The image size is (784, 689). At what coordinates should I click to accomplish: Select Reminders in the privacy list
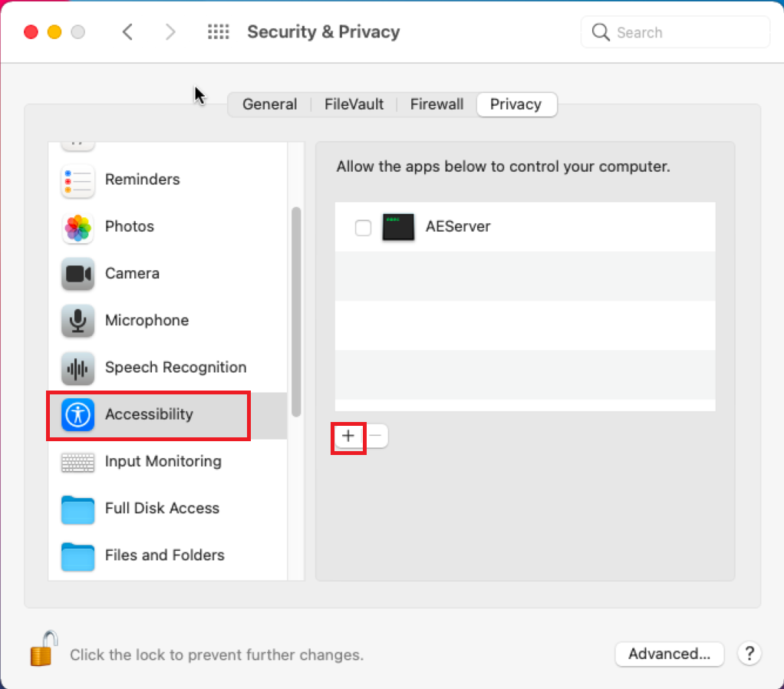[168, 180]
